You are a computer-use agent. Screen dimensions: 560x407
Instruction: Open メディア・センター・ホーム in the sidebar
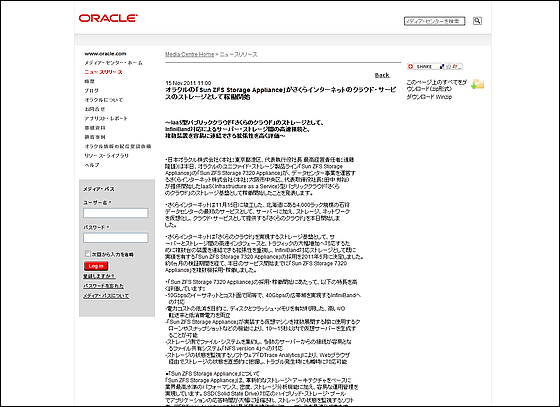point(114,63)
